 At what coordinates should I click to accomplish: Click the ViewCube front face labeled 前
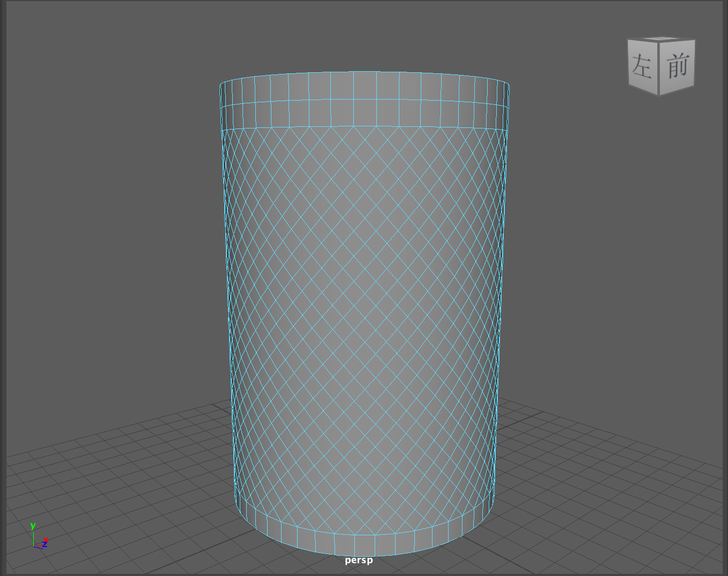click(677, 66)
